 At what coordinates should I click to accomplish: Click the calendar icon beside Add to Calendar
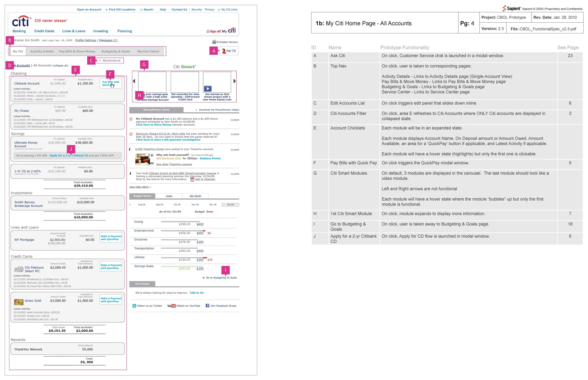point(192,179)
